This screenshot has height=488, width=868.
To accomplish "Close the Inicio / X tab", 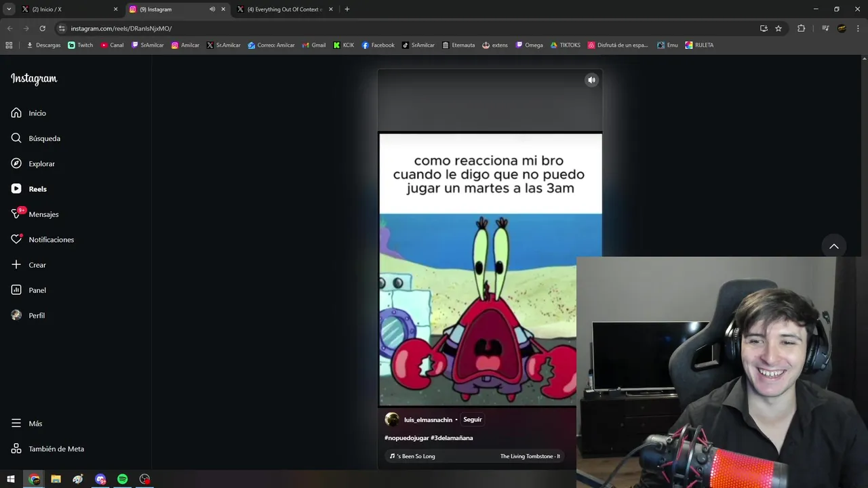I will 115,9.
